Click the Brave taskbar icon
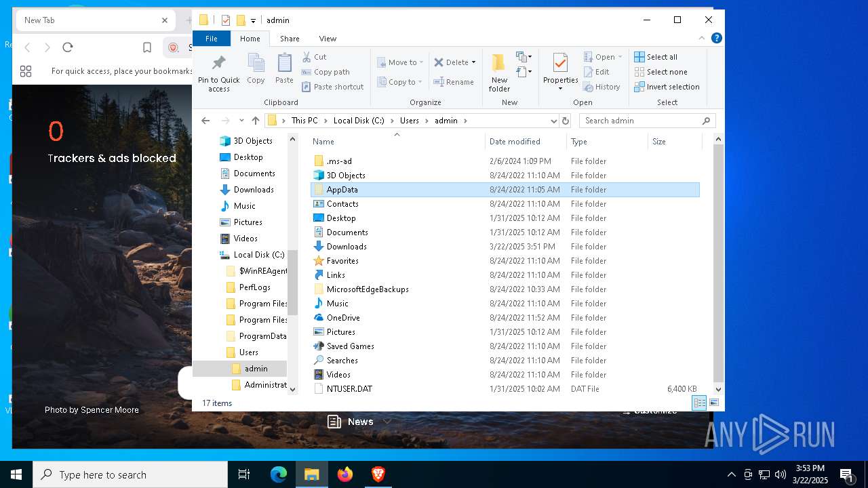Viewport: 868px width, 488px height. (x=378, y=474)
